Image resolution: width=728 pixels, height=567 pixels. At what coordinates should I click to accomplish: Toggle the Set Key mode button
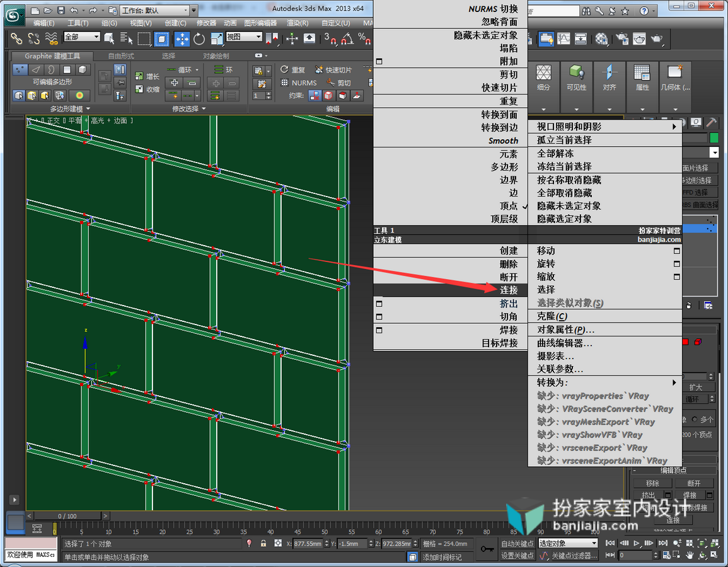(517, 556)
